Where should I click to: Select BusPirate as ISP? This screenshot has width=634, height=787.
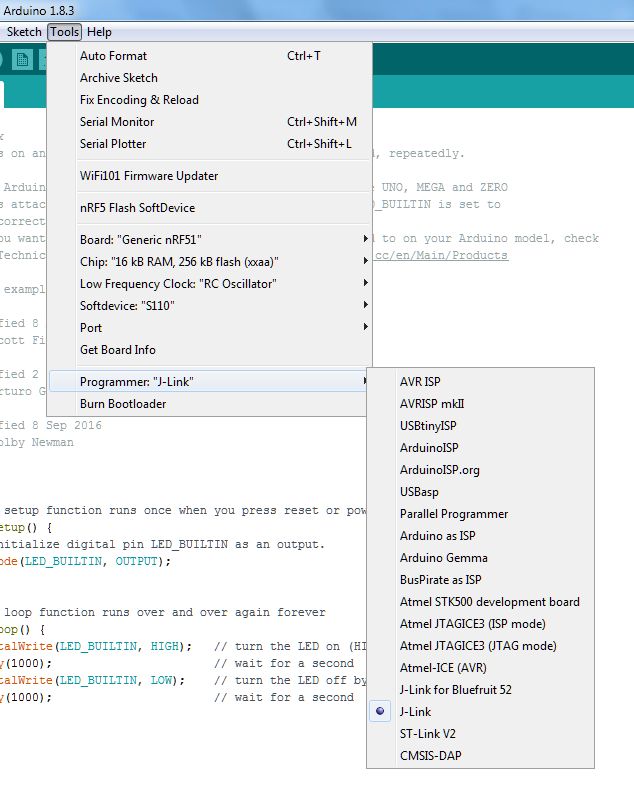tap(481, 580)
